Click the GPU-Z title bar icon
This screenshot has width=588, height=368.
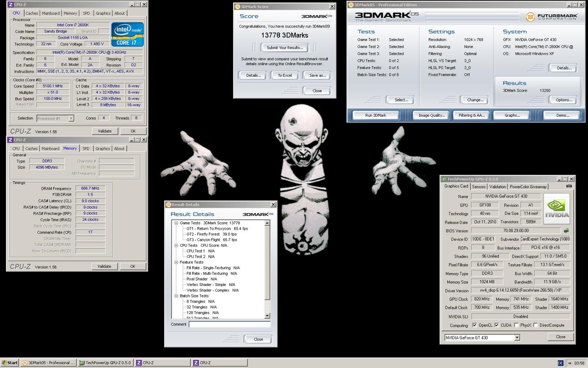444,179
